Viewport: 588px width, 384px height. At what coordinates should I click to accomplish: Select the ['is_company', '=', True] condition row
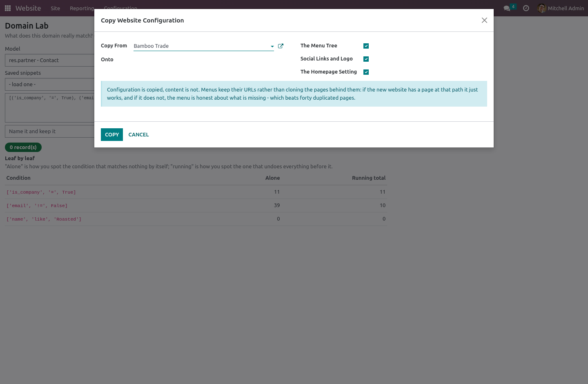click(x=196, y=192)
